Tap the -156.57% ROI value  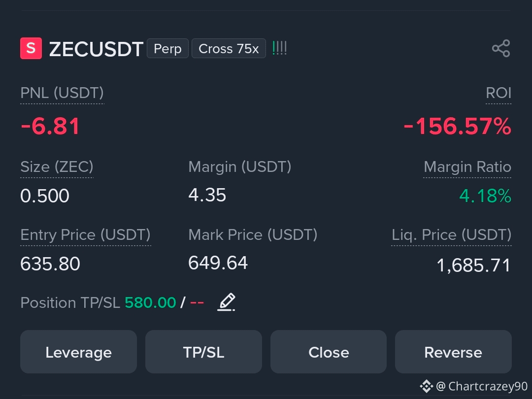coord(457,126)
